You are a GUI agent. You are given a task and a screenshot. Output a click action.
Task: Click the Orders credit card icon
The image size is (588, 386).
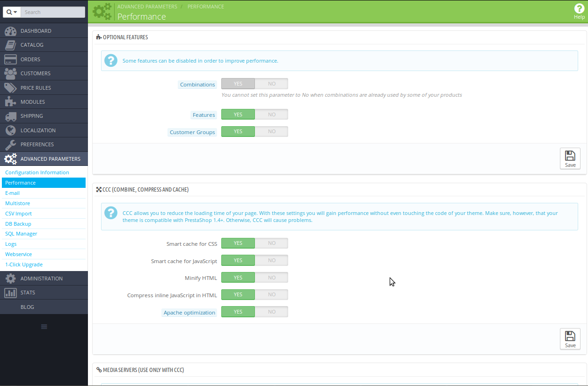tap(10, 59)
